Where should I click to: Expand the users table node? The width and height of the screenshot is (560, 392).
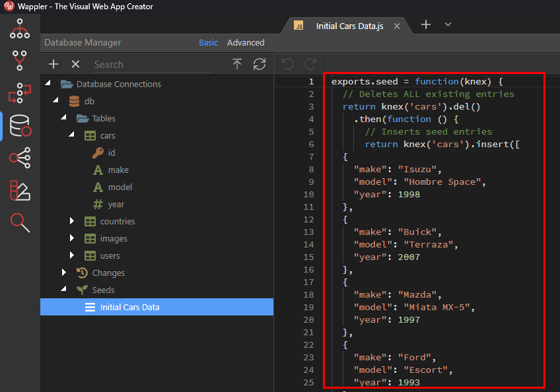click(72, 255)
